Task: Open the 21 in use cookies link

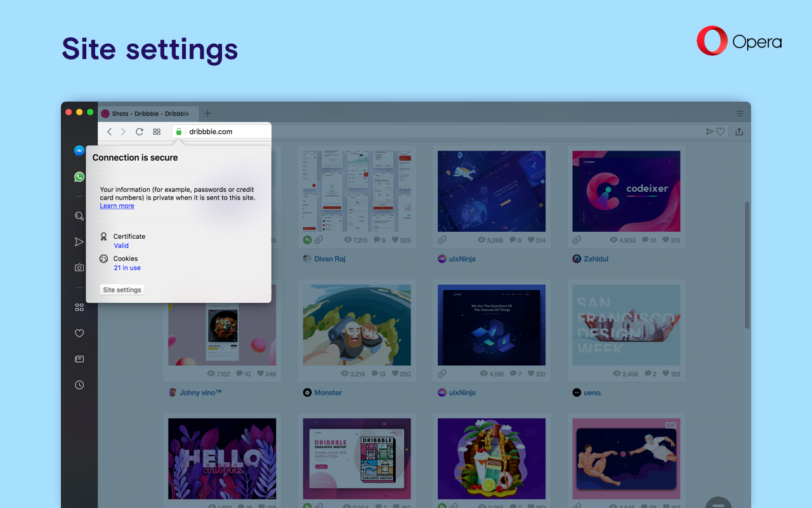Action: point(127,268)
